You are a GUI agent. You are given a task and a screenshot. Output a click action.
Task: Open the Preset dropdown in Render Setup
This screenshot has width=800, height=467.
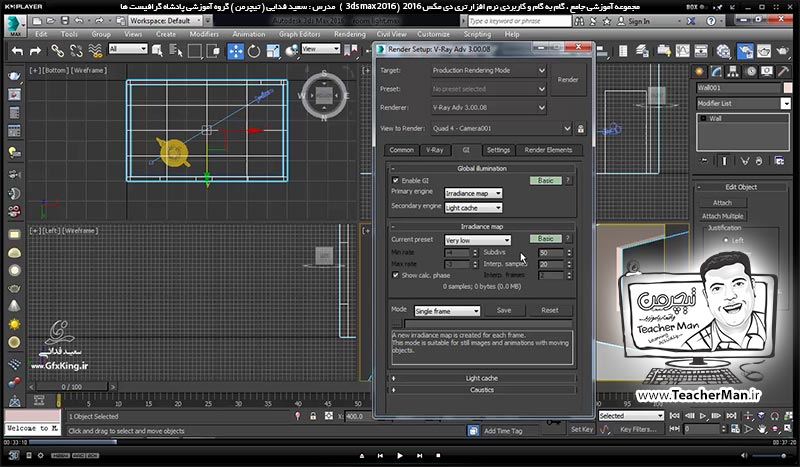(489, 89)
